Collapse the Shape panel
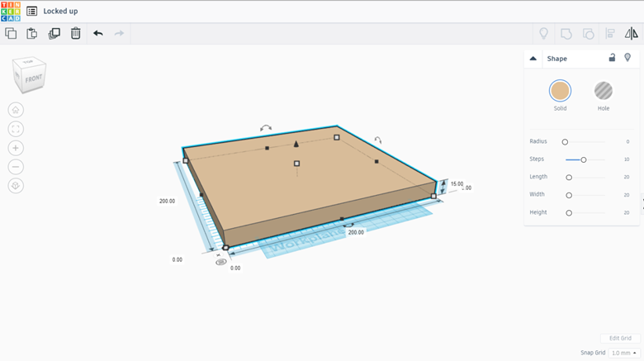Image resolution: width=644 pixels, height=361 pixels. [533, 59]
